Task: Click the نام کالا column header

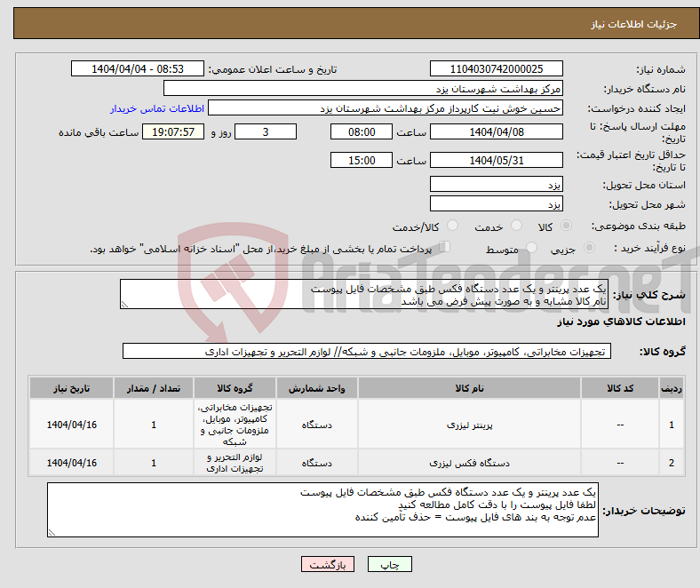Action: [469, 388]
